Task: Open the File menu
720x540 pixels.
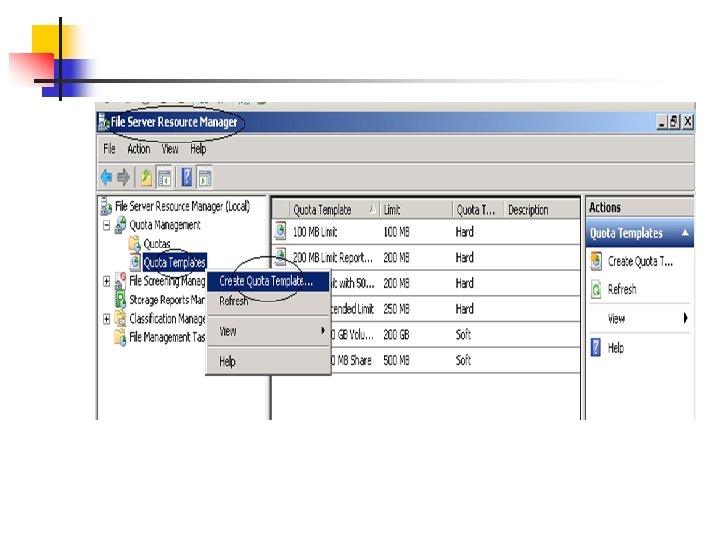Action: pyautogui.click(x=109, y=149)
